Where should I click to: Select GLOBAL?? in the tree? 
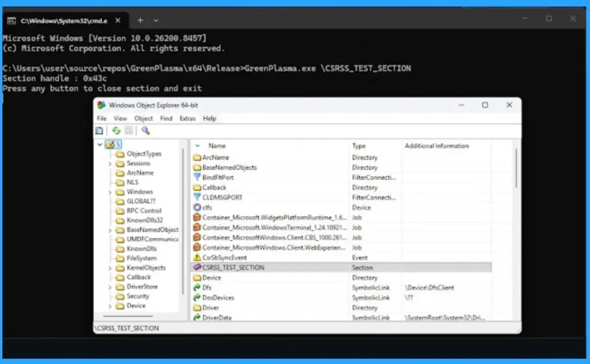(x=141, y=201)
